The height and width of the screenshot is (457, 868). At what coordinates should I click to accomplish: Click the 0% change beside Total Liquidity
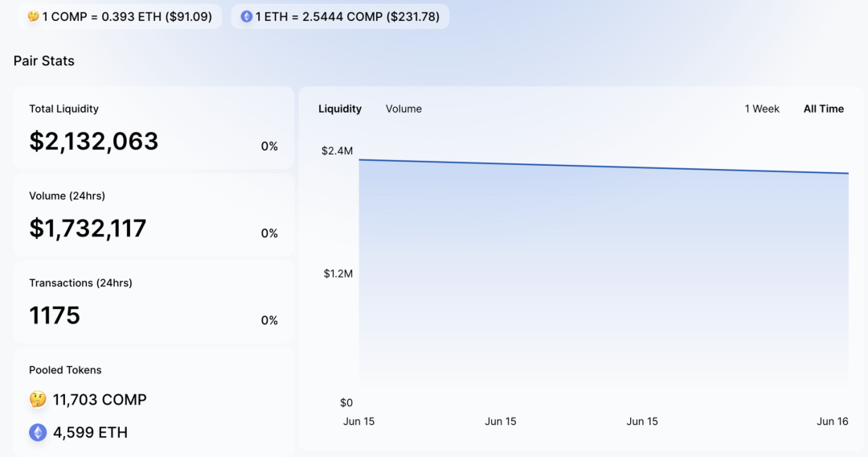[x=269, y=146]
